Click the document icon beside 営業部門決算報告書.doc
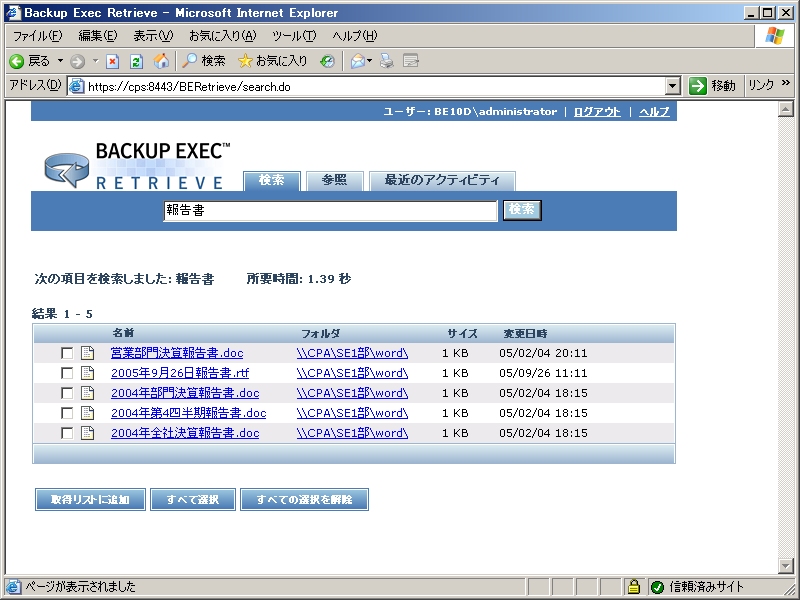The image size is (800, 600). click(x=87, y=353)
